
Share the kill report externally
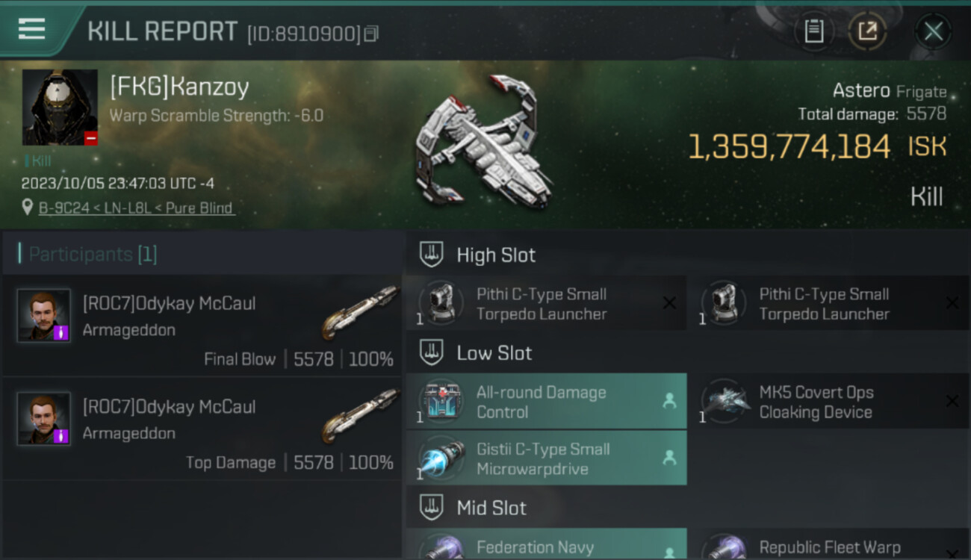(x=867, y=31)
